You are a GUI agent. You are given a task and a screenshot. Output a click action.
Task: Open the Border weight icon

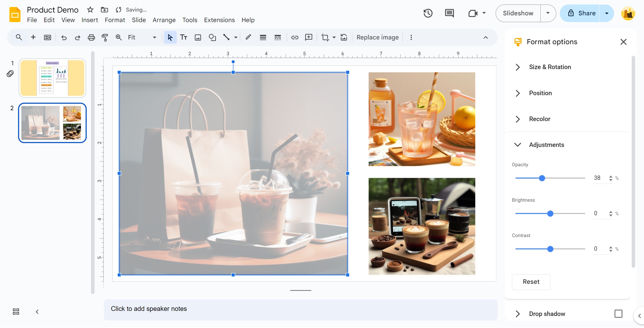pyautogui.click(x=263, y=37)
